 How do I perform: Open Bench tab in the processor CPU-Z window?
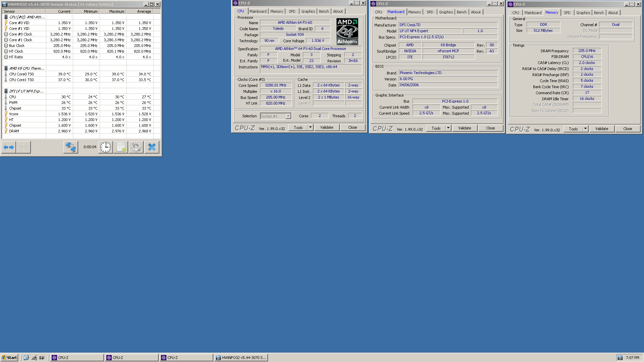click(324, 11)
